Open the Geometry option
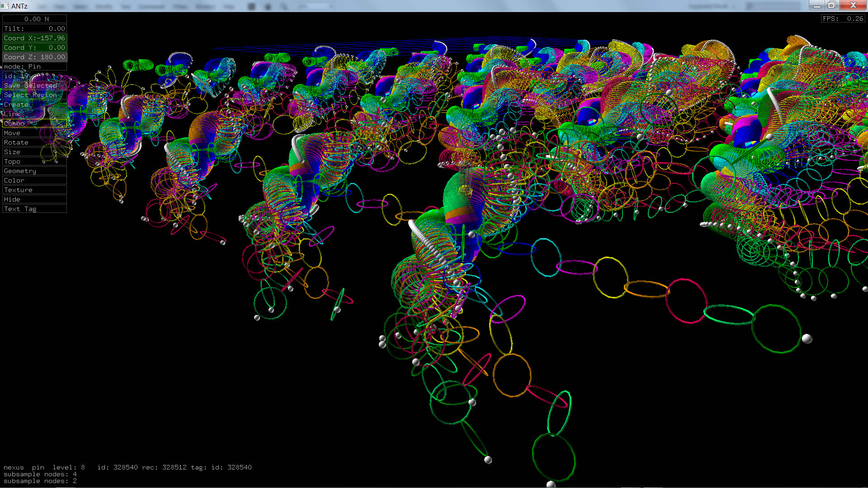868x488 pixels. click(34, 171)
